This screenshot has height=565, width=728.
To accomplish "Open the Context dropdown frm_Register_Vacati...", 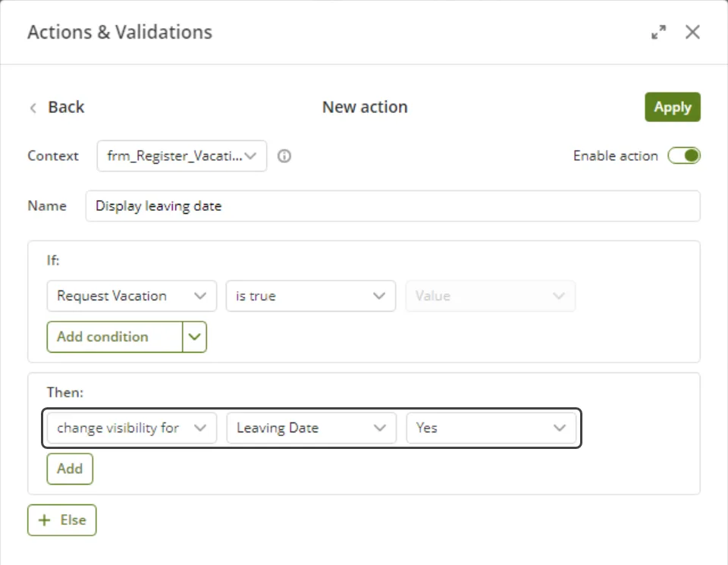I will (x=181, y=156).
